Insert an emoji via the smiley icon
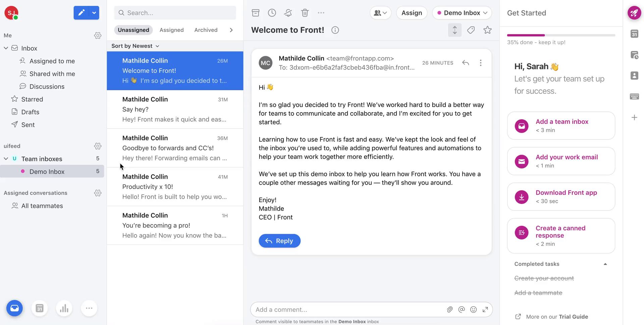The image size is (644, 325). pos(473,310)
